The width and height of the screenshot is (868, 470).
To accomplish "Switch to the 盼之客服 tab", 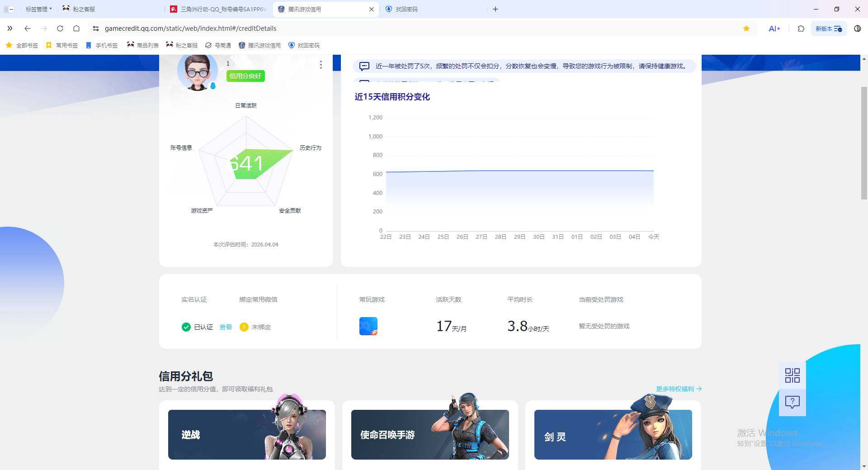I will point(80,9).
